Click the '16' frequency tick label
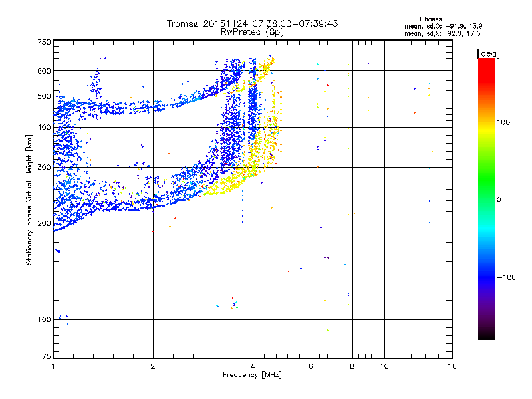Image resolution: width=532 pixels, height=399 pixels. [x=452, y=366]
